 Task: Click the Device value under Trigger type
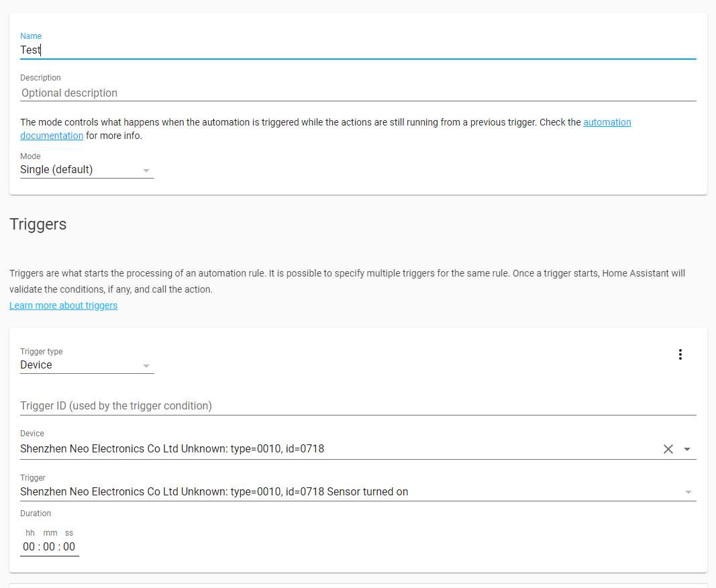click(36, 365)
